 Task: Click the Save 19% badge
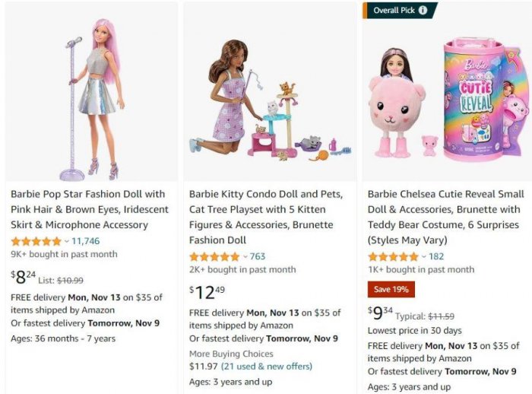click(391, 289)
